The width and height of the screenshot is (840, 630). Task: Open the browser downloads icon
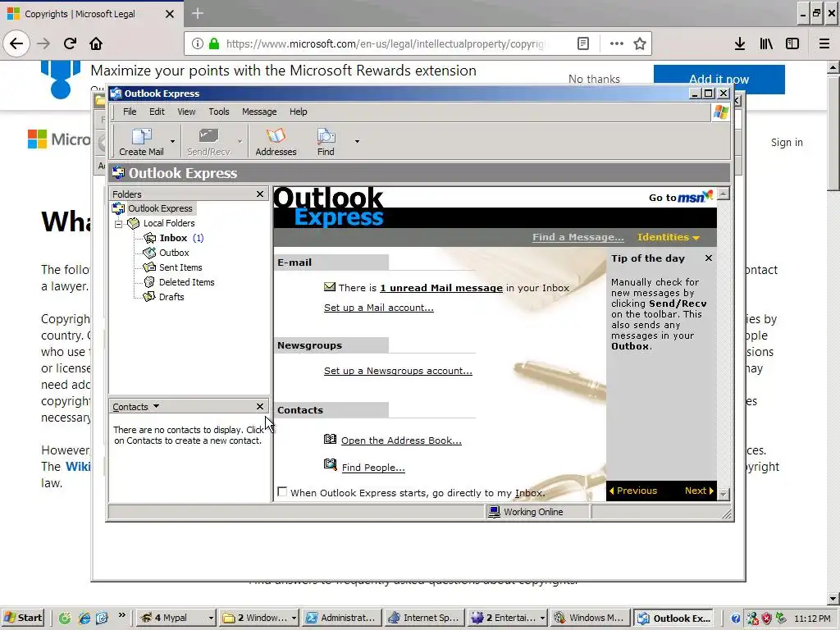pyautogui.click(x=740, y=44)
